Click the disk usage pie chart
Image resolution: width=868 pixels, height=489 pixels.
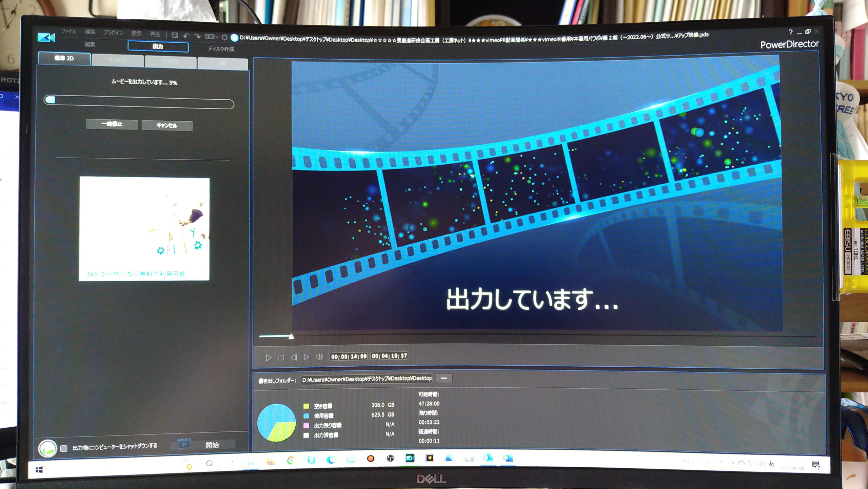click(x=276, y=423)
